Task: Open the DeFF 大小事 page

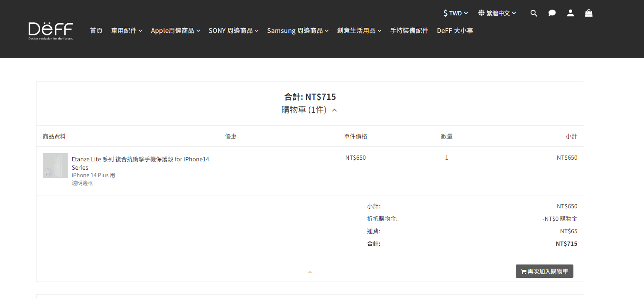Action: (455, 31)
